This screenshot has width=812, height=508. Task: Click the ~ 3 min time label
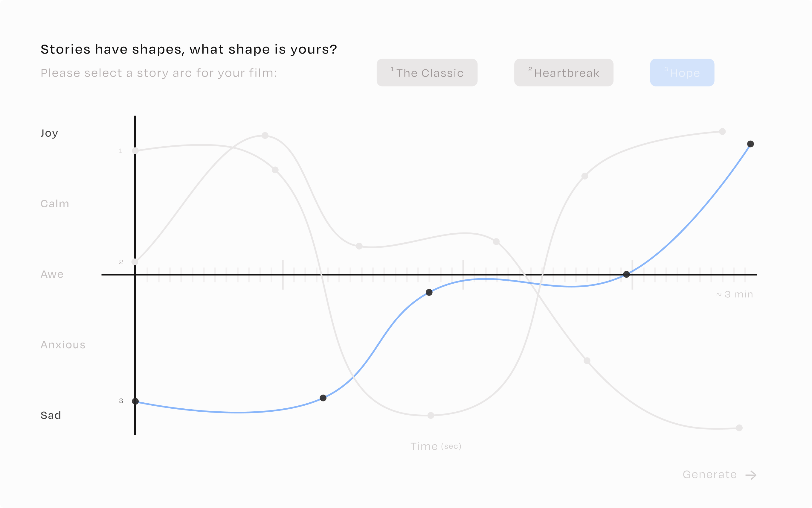[x=735, y=294]
